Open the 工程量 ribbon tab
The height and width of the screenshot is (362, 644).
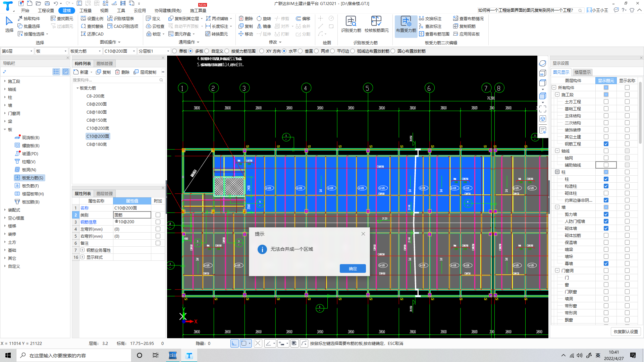tap(86, 10)
